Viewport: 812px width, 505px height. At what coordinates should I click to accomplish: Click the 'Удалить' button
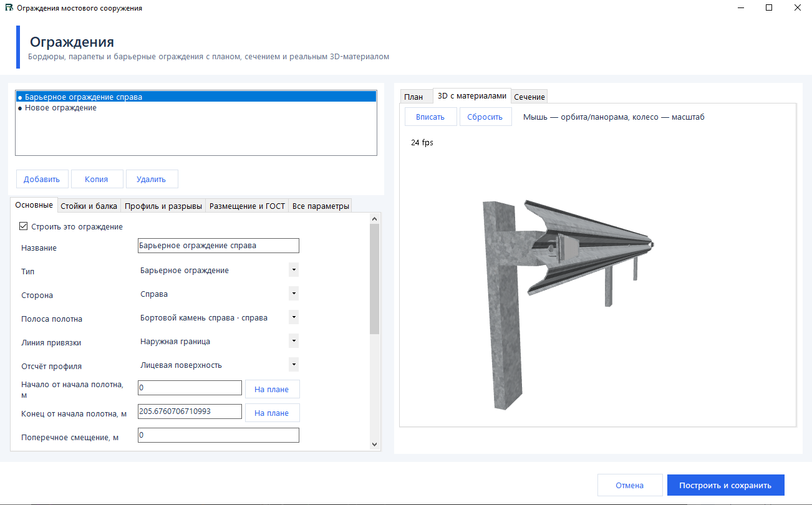152,179
